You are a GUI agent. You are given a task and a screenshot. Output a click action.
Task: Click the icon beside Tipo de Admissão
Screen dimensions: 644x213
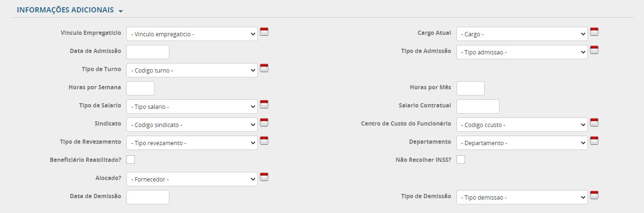[x=594, y=50]
